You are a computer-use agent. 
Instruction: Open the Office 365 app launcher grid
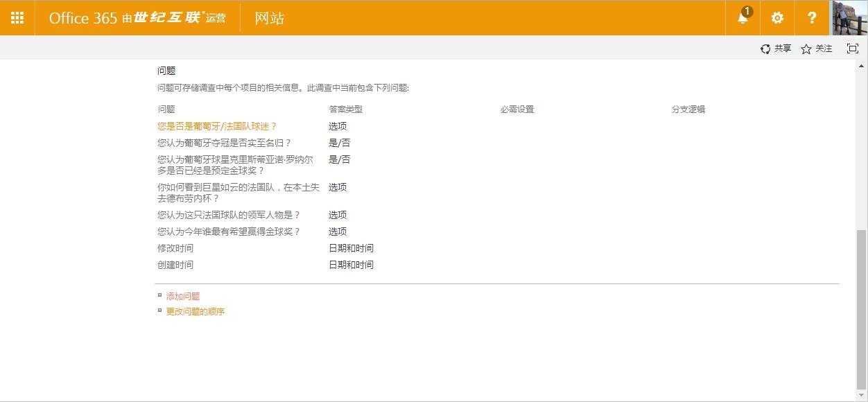pos(17,17)
